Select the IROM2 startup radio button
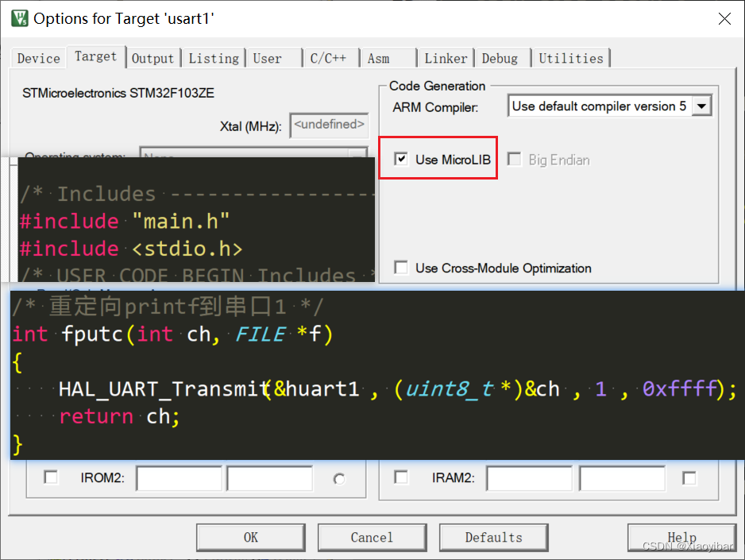 coord(339,479)
